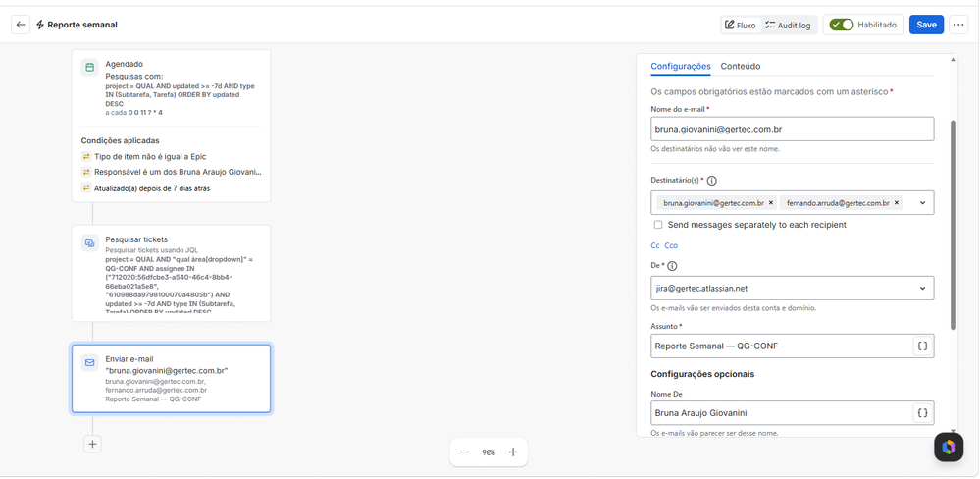The image size is (980, 479).
Task: Click the calendar icon on Agendado card
Action: coord(90,68)
